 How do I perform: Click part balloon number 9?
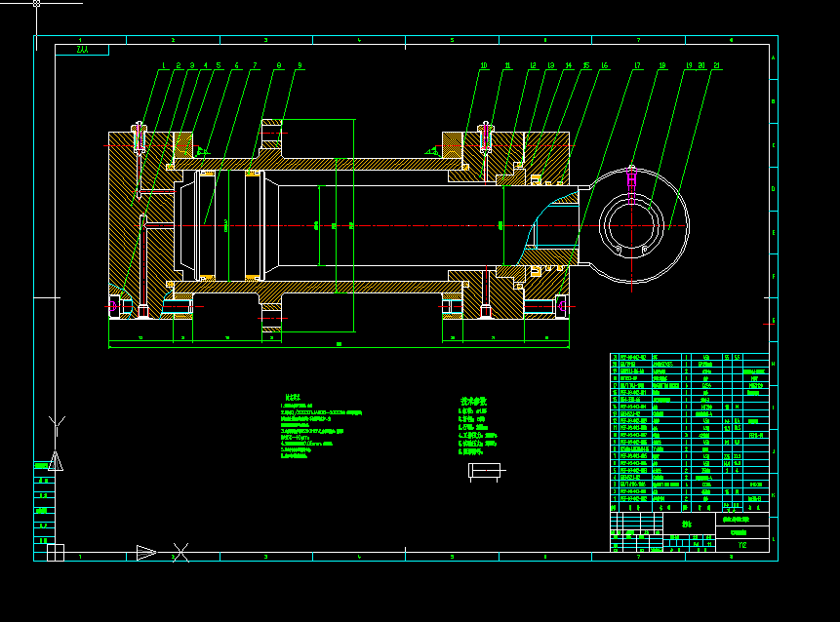[300, 66]
